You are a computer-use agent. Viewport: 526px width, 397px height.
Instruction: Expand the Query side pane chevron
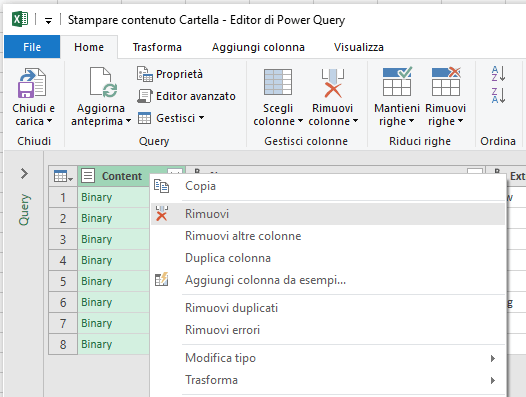24,173
